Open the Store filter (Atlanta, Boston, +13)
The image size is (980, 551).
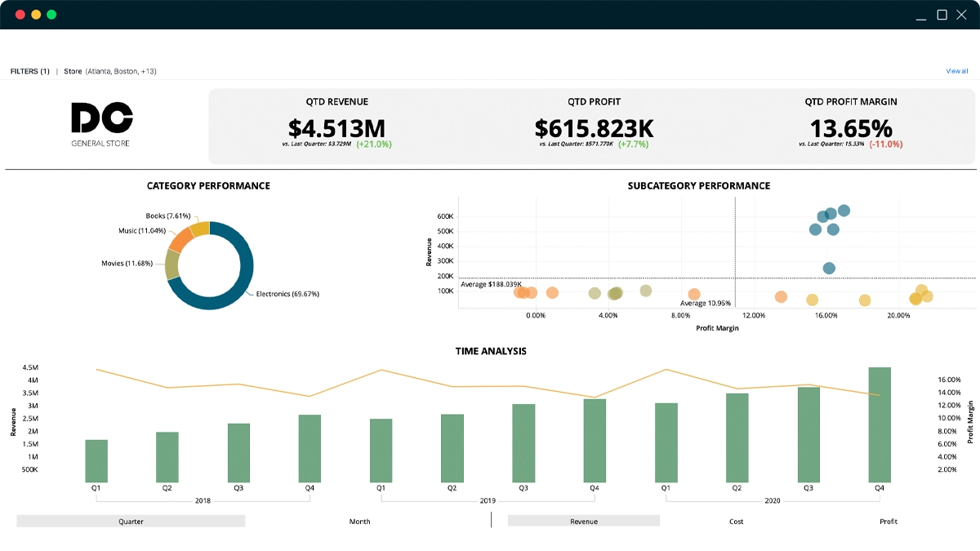click(x=110, y=71)
